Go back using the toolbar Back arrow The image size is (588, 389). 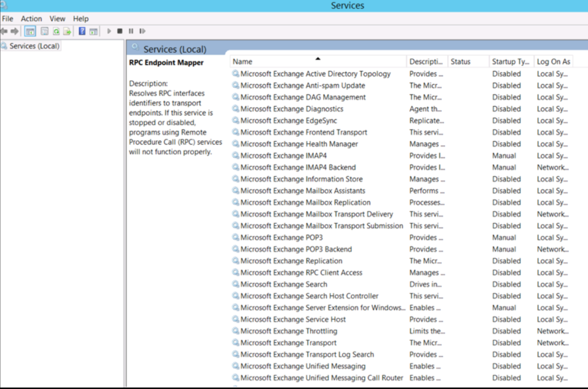tap(4, 31)
